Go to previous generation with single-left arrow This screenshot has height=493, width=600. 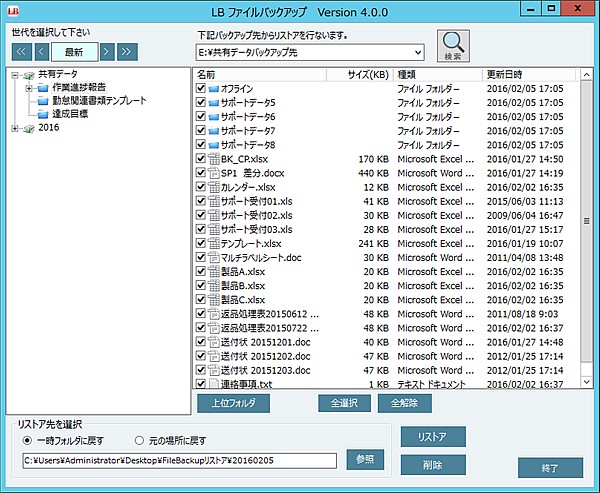[x=42, y=51]
